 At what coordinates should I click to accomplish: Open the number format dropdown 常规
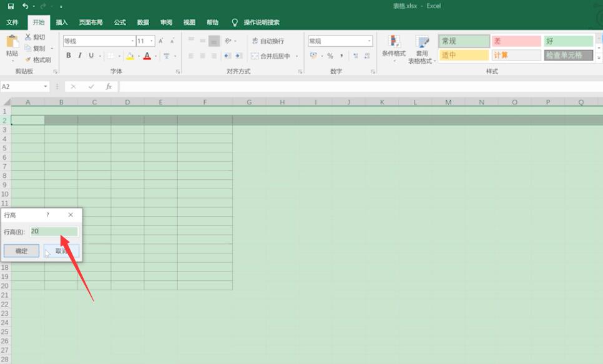point(369,41)
